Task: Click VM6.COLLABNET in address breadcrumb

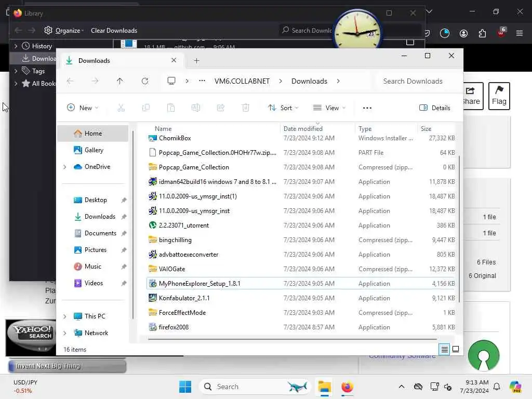Action: click(242, 81)
